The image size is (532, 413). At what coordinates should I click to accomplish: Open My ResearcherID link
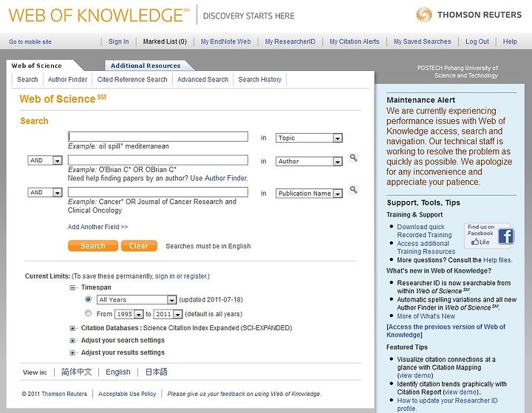(290, 41)
